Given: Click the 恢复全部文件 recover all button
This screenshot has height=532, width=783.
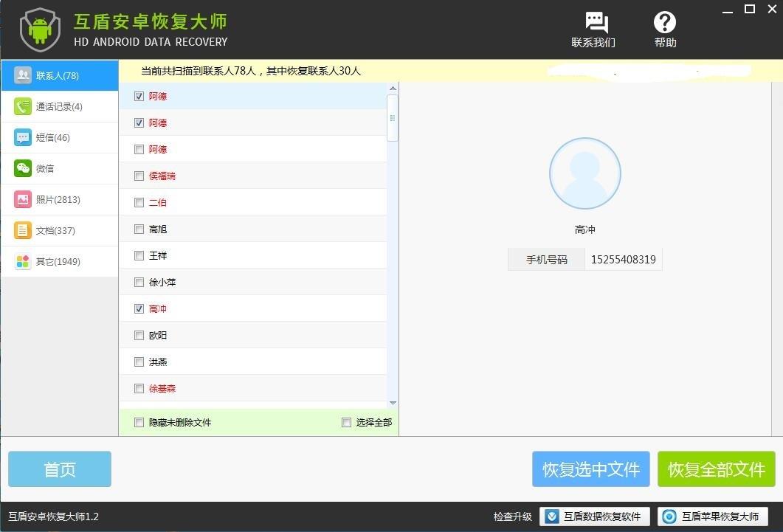Looking at the screenshot, I should [716, 469].
